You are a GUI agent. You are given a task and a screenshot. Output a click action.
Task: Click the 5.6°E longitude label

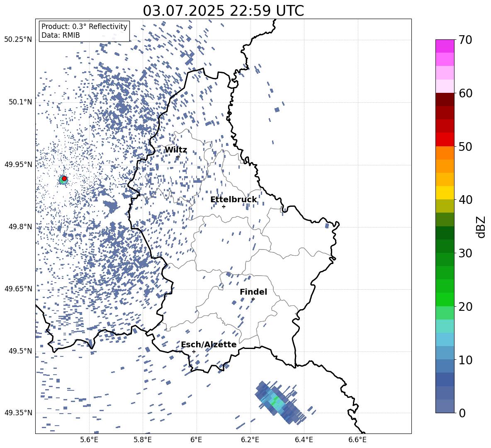89,440
